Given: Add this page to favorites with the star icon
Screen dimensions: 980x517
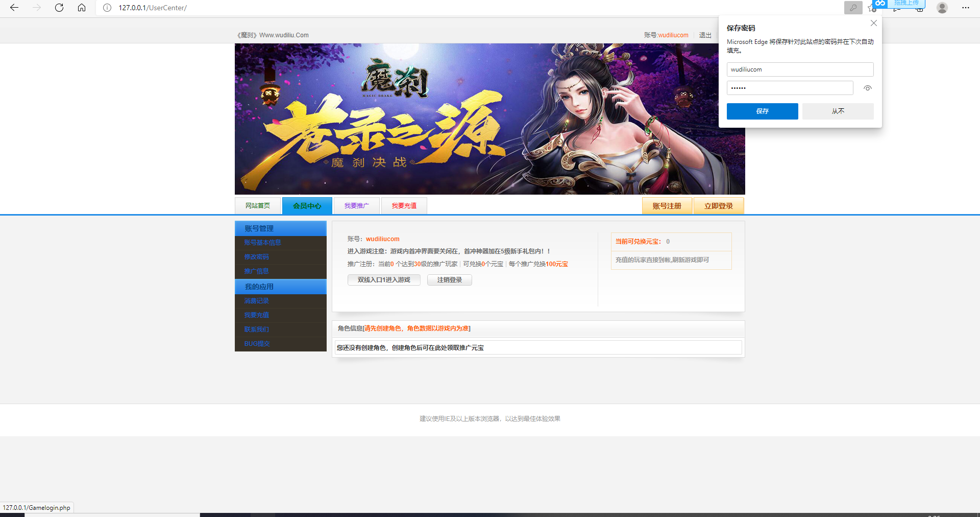Looking at the screenshot, I should coord(872,8).
